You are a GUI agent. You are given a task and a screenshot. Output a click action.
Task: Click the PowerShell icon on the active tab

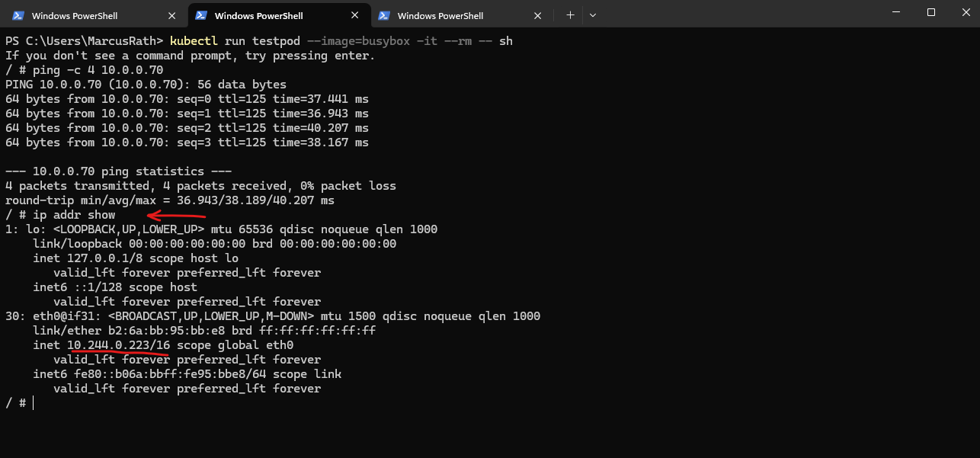(x=201, y=15)
